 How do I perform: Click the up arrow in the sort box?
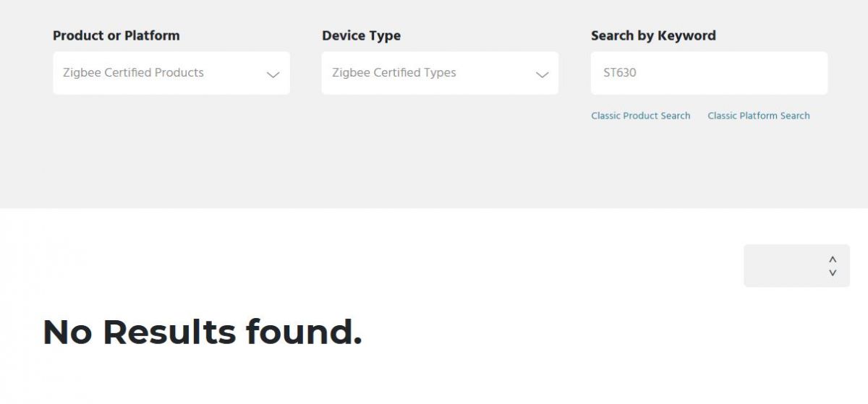pos(833,259)
